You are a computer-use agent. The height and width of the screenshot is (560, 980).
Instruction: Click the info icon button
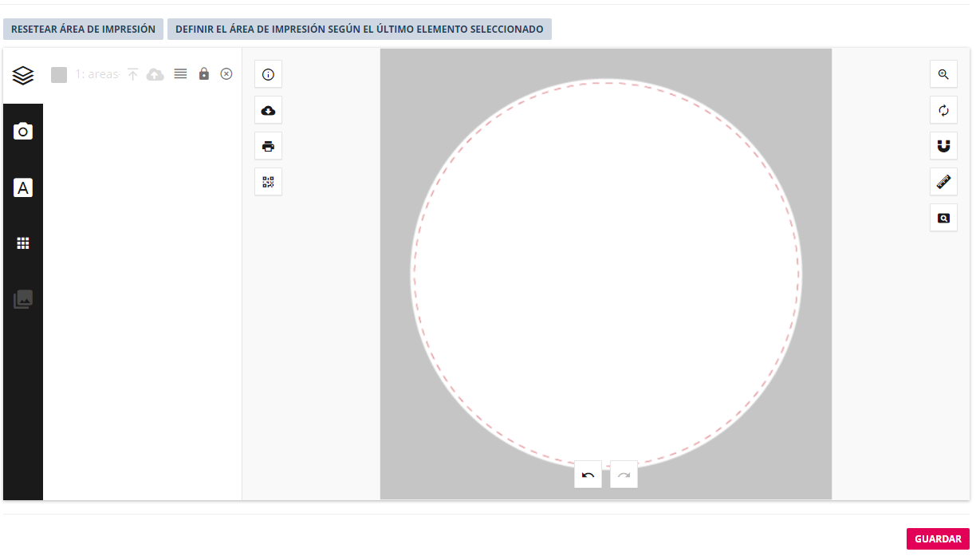point(268,75)
